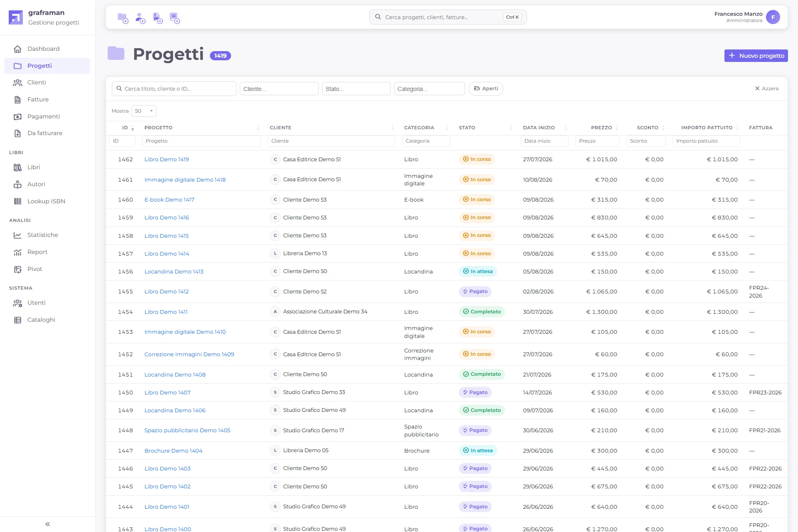The image size is (798, 532).
Task: Open the Libro Demo 1419 project link
Action: pyautogui.click(x=166, y=159)
